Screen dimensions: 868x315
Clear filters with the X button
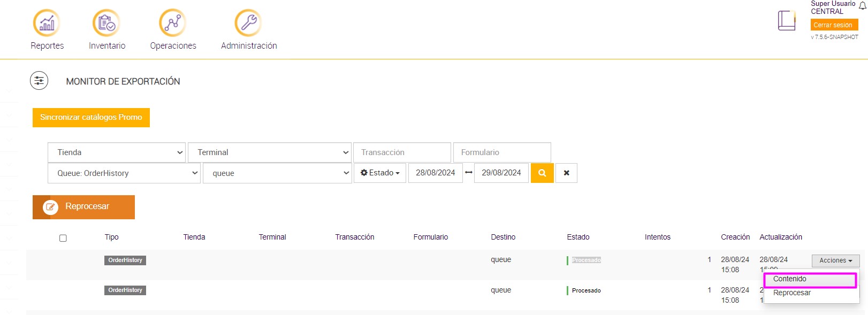pos(566,173)
